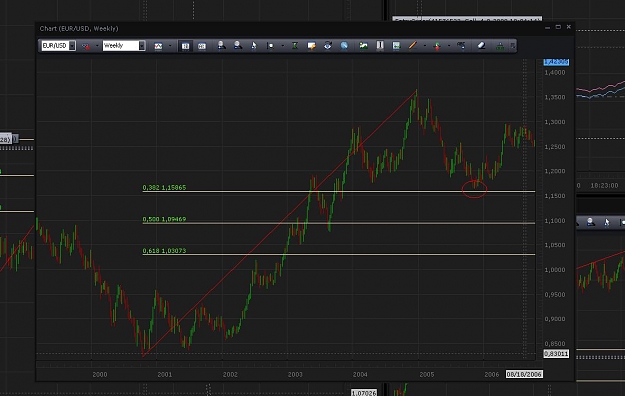625x396 pixels.
Task: Click the red and green arrows icon
Action: tap(437, 46)
